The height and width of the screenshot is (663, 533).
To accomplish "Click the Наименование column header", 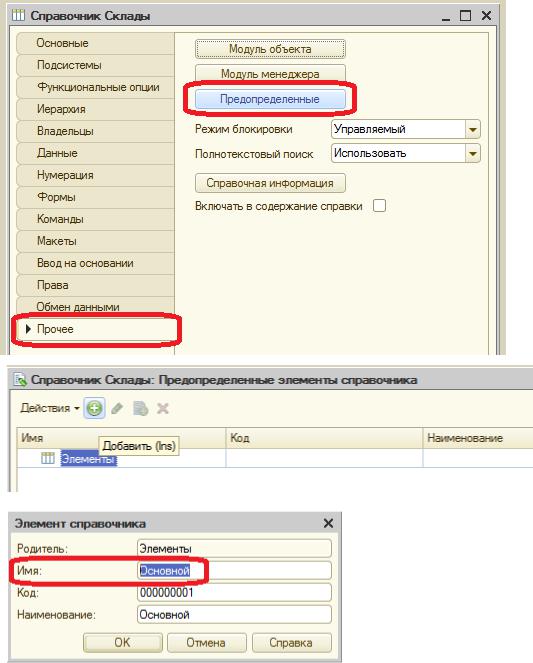I will pyautogui.click(x=478, y=438).
